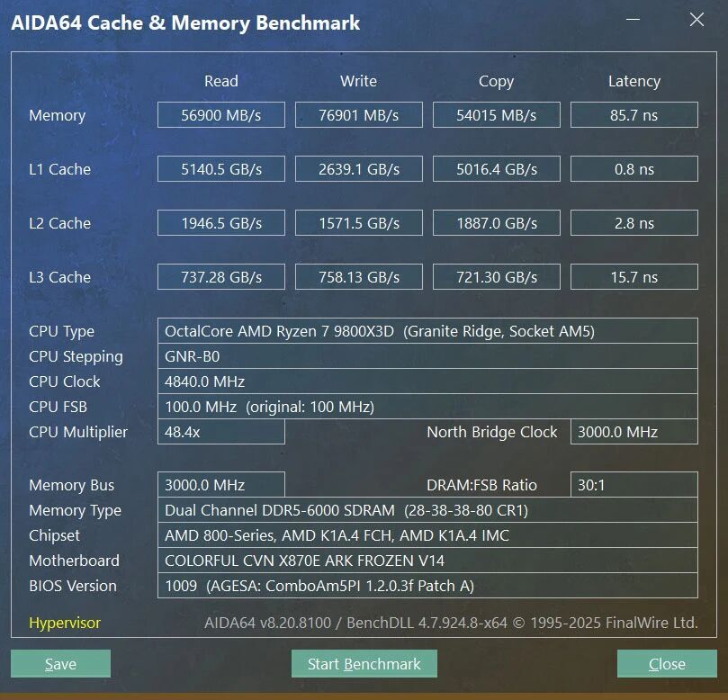
Task: Click the CPU FSB field 100.0 MHz
Action: [x=427, y=407]
